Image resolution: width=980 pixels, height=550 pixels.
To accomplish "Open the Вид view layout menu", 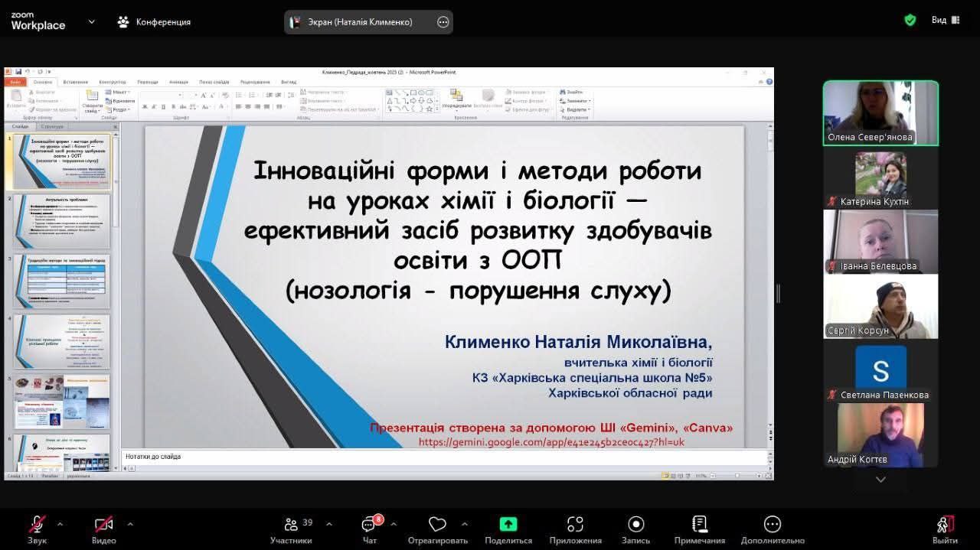I will click(946, 21).
